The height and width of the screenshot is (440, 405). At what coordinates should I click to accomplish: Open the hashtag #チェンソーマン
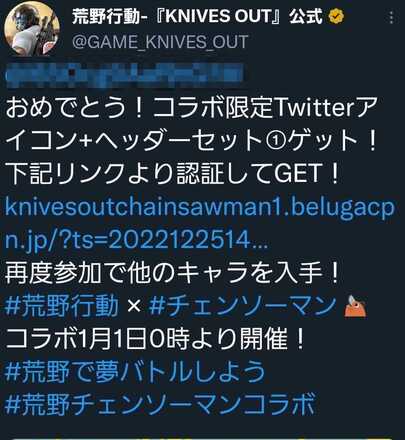click(242, 305)
